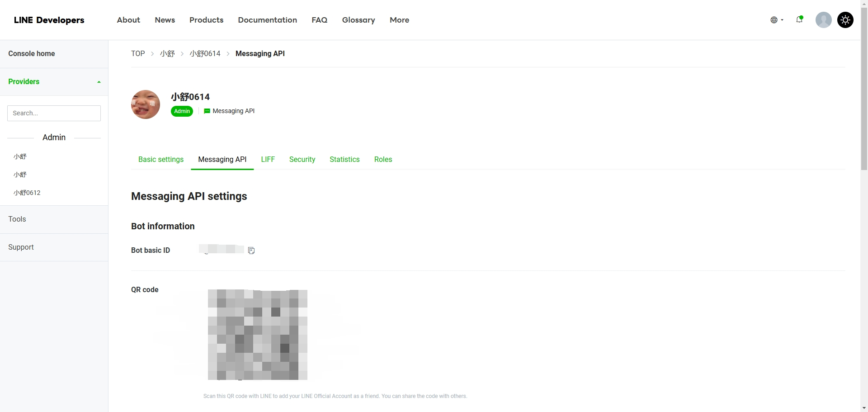Switch to the Basic settings tab
The image size is (868, 412).
161,159
